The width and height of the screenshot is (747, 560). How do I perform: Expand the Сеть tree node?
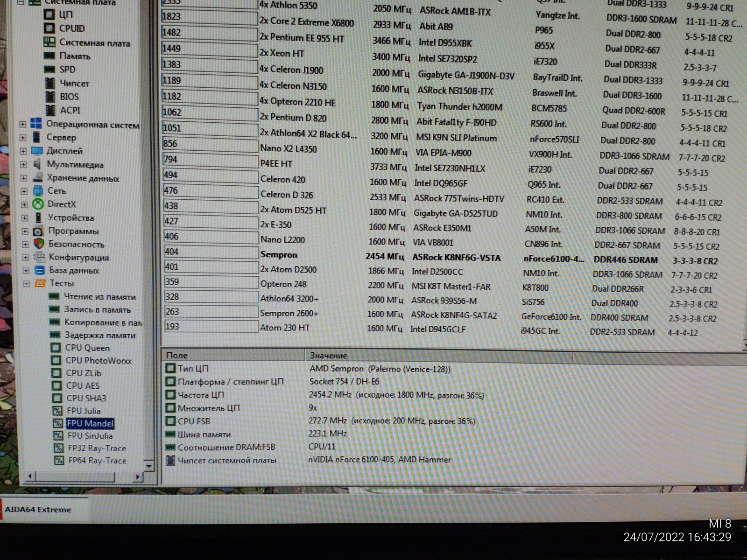coord(24,191)
